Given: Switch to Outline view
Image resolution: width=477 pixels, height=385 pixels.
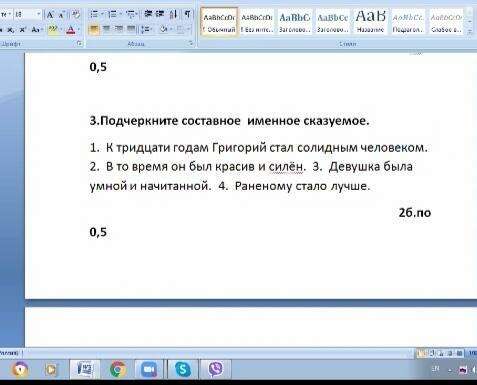Looking at the screenshot, I should click(450, 353).
